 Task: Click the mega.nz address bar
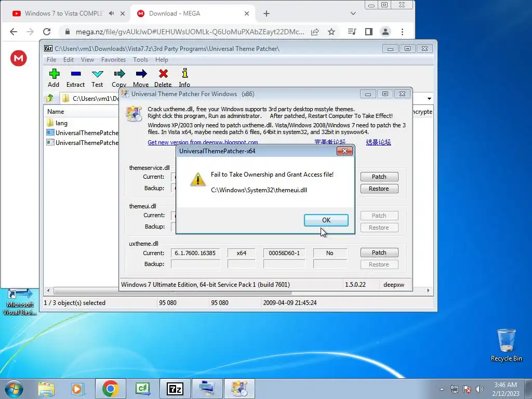[x=189, y=32]
